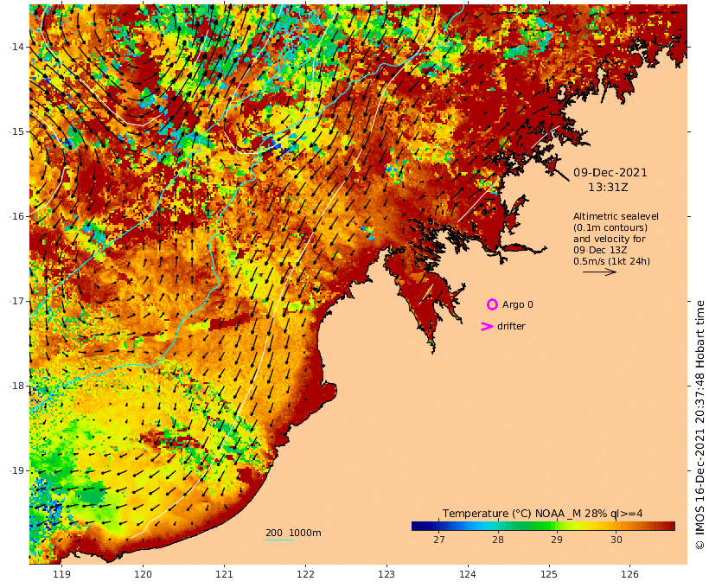Click the '13:31Z' time label
The height and width of the screenshot is (588, 709).
click(608, 188)
